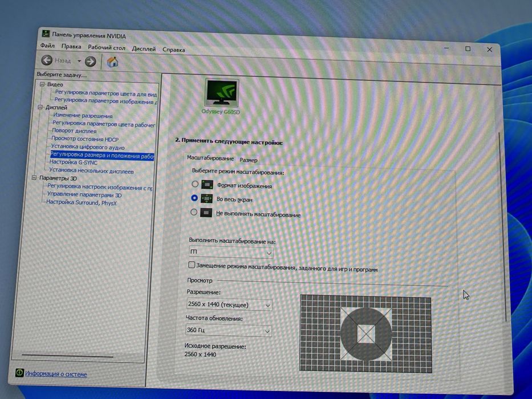Open Регулировка параметров цвета для видео task
The height and width of the screenshot is (399, 532).
[106, 93]
